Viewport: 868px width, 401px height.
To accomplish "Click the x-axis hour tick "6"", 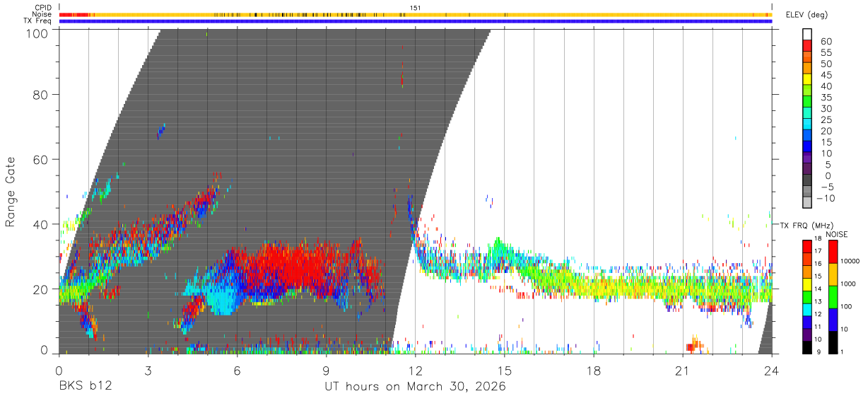I will coord(237,371).
